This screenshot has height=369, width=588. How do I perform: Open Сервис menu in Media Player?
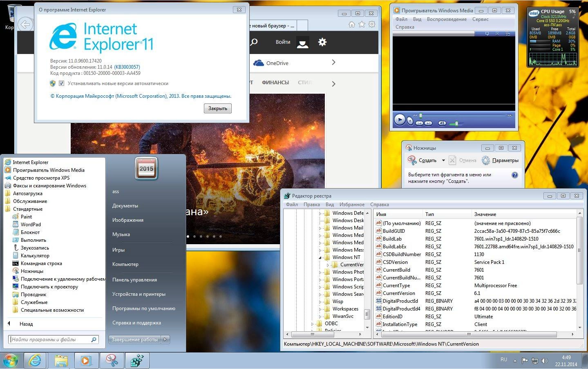click(x=481, y=19)
